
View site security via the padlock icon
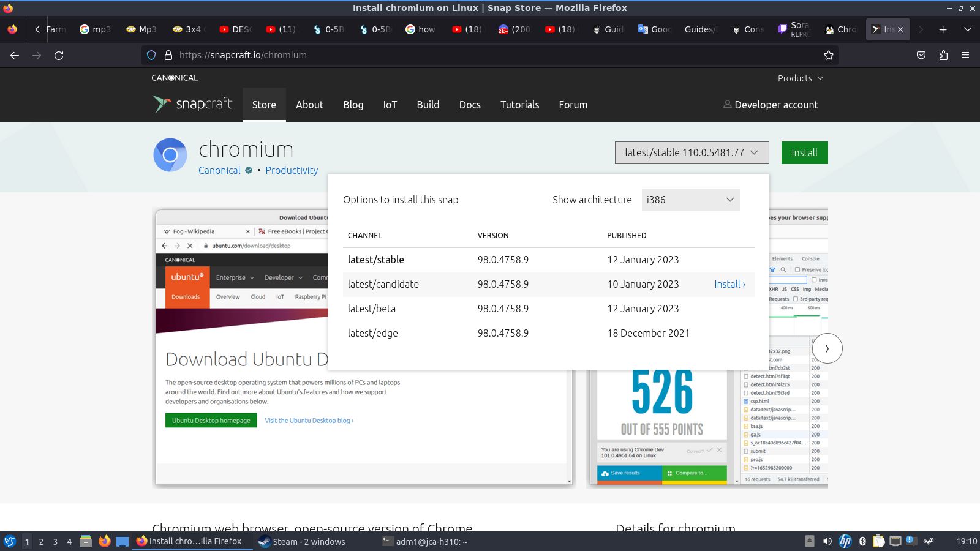168,55
